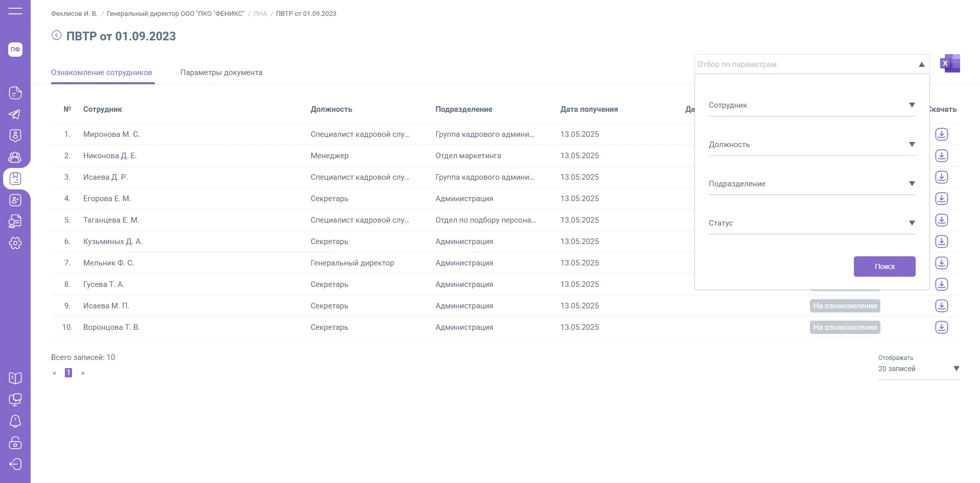
Task: Collapse the Отбор по параметрам filter field
Action: point(921,64)
